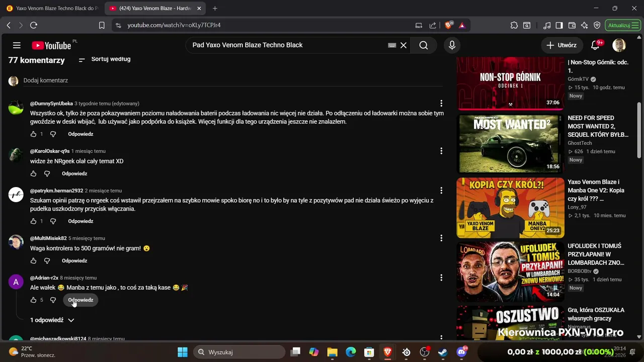Viewport: 644px width, 362px height.
Task: Toggle the browser sidebar panel icon
Action: tap(559, 25)
